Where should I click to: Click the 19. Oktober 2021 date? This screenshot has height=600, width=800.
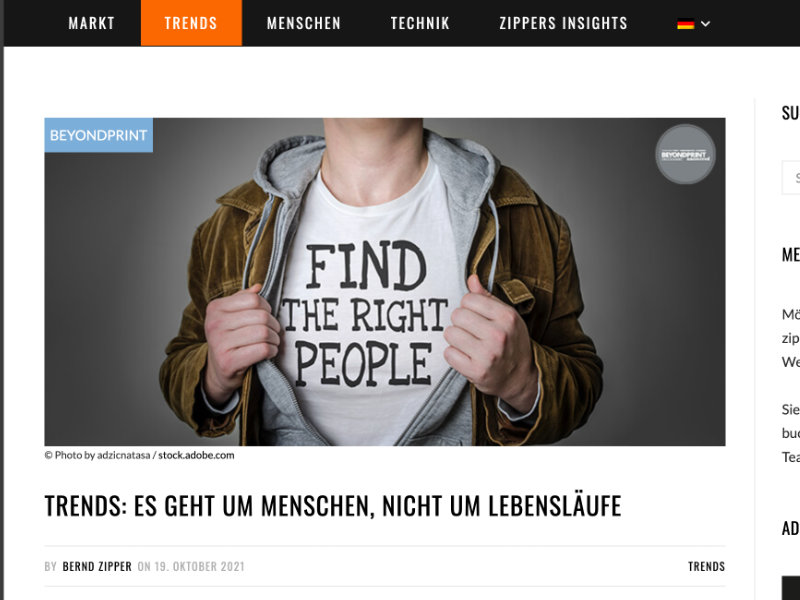pos(199,566)
